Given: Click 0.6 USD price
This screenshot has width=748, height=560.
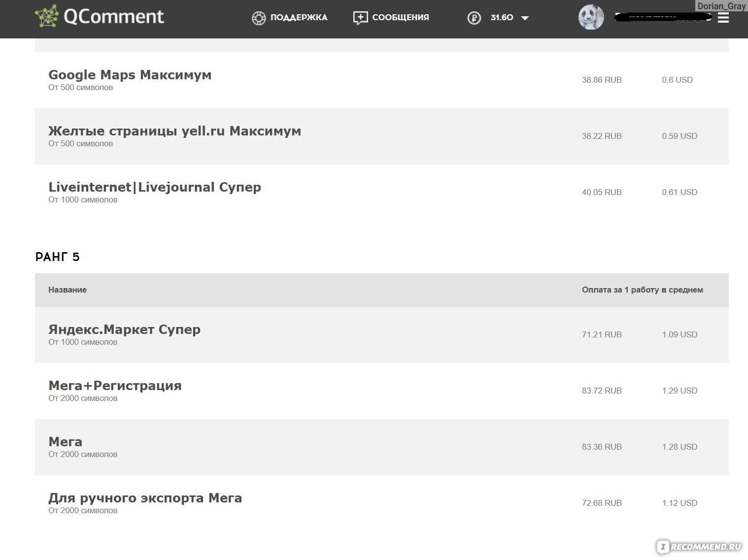Looking at the screenshot, I should pyautogui.click(x=677, y=80).
